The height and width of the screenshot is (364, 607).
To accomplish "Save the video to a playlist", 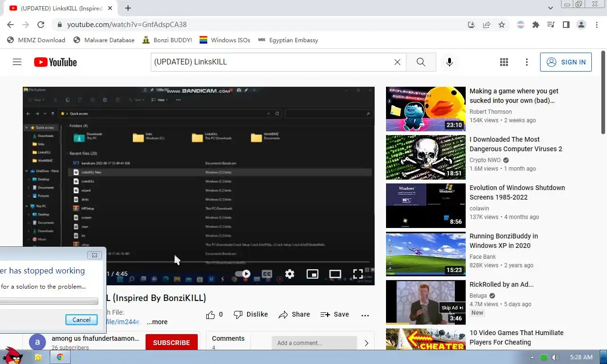I will pos(335,314).
